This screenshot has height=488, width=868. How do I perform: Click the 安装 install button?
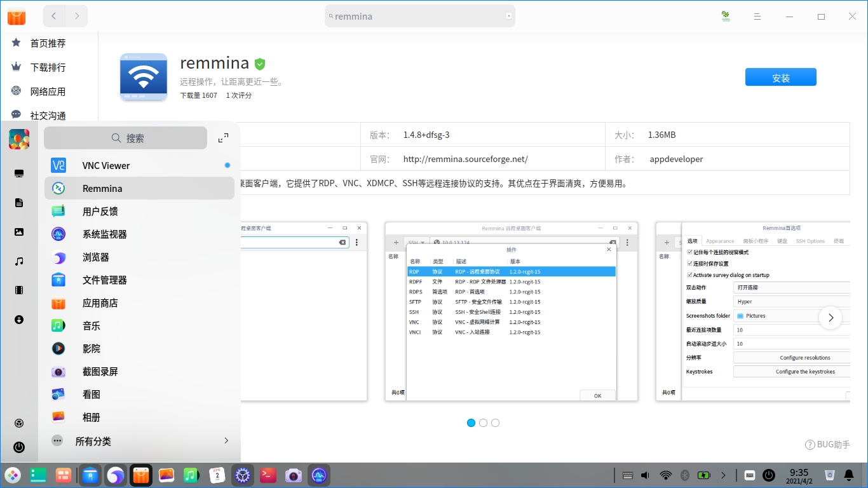(781, 78)
